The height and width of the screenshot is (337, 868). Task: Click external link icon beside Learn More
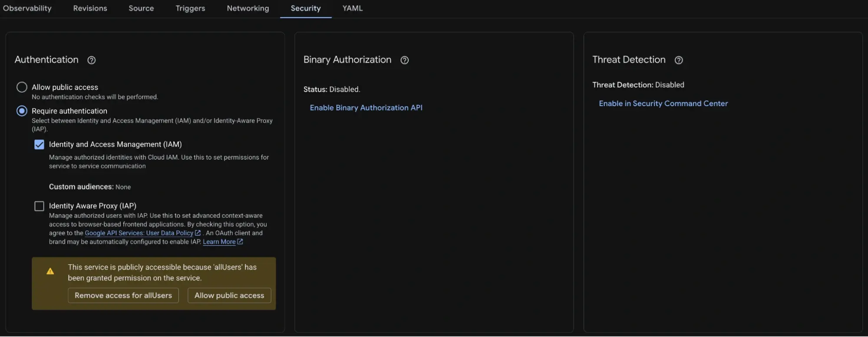240,242
